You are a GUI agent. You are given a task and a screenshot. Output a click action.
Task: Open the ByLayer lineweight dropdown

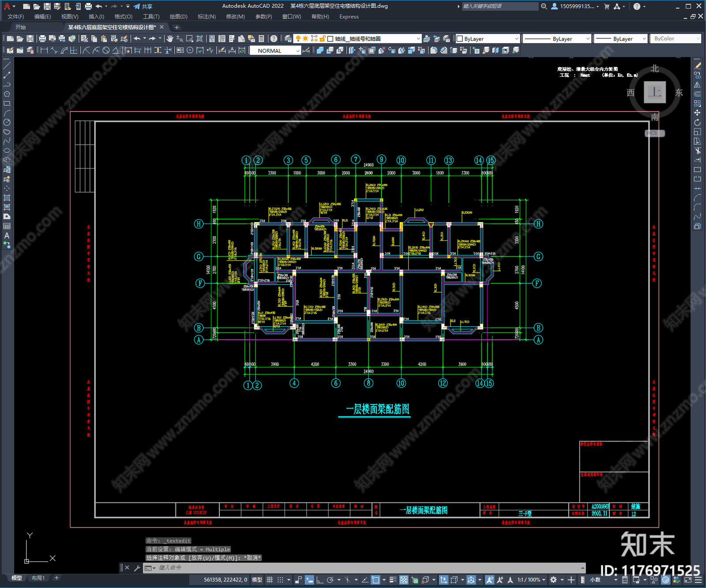coord(620,39)
